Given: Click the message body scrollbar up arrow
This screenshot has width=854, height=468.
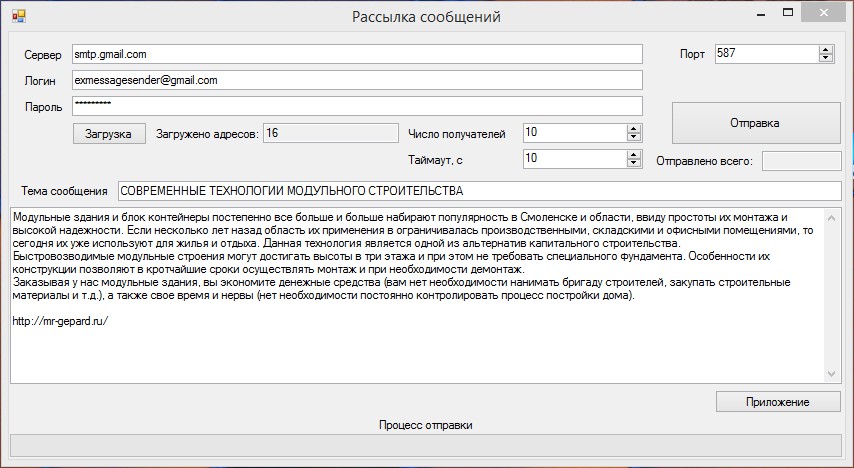Looking at the screenshot, I should 831,218.
